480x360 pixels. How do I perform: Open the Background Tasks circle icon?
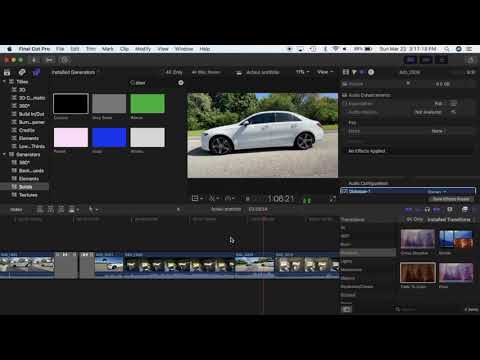[x=65, y=60]
